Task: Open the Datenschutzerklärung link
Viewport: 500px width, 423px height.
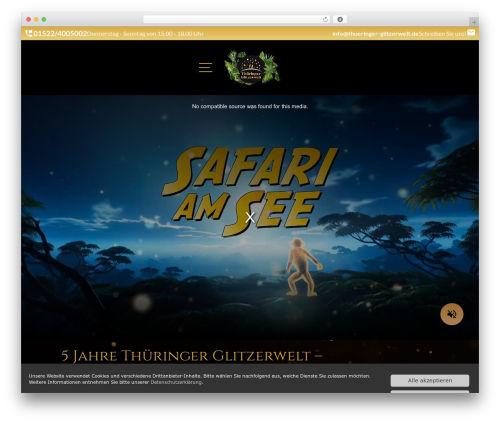Action: (176, 382)
